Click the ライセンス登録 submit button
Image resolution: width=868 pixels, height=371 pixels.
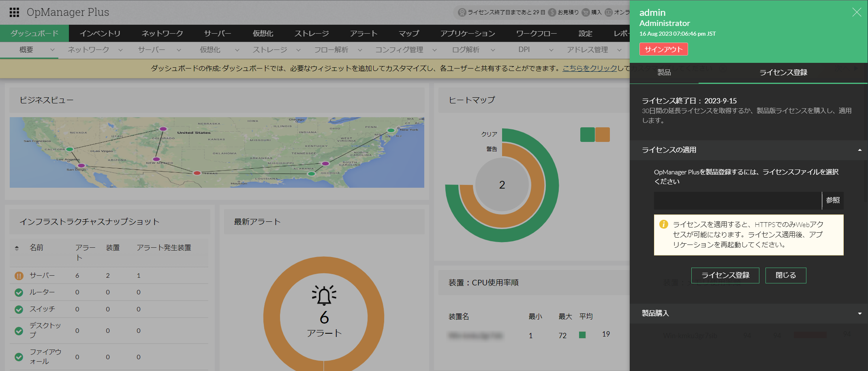pos(725,275)
